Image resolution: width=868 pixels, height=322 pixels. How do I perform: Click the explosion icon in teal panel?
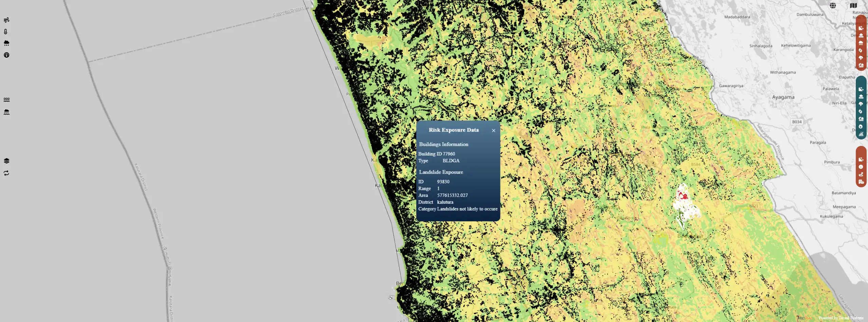click(x=861, y=134)
